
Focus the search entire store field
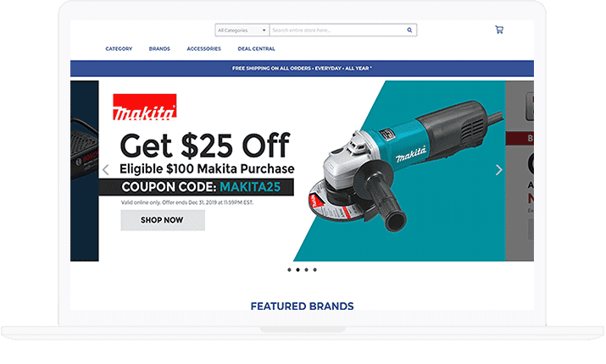coord(338,30)
